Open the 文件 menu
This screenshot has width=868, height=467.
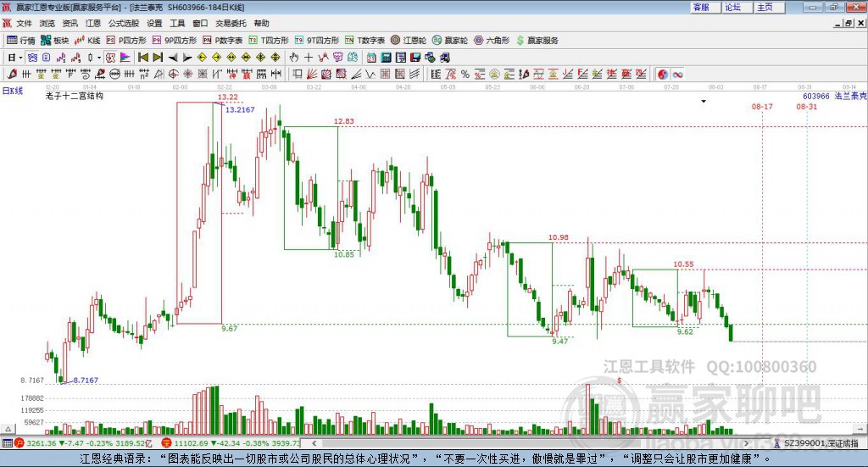tap(24, 23)
